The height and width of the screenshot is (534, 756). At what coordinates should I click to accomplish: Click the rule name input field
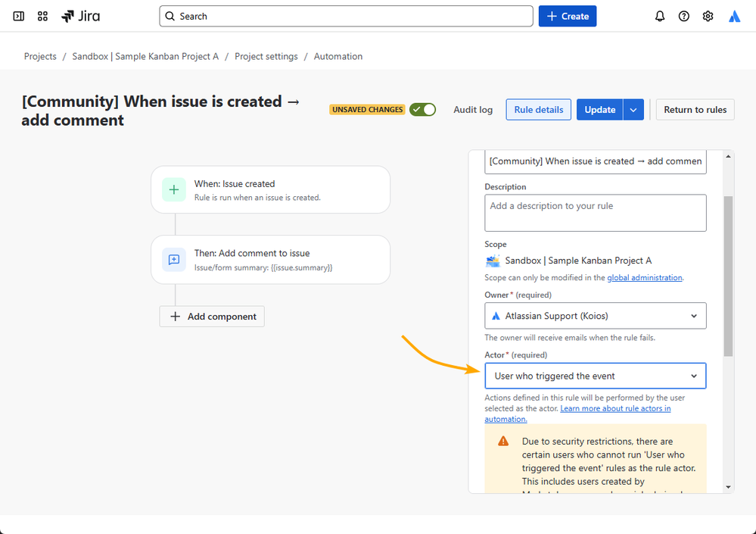point(596,161)
